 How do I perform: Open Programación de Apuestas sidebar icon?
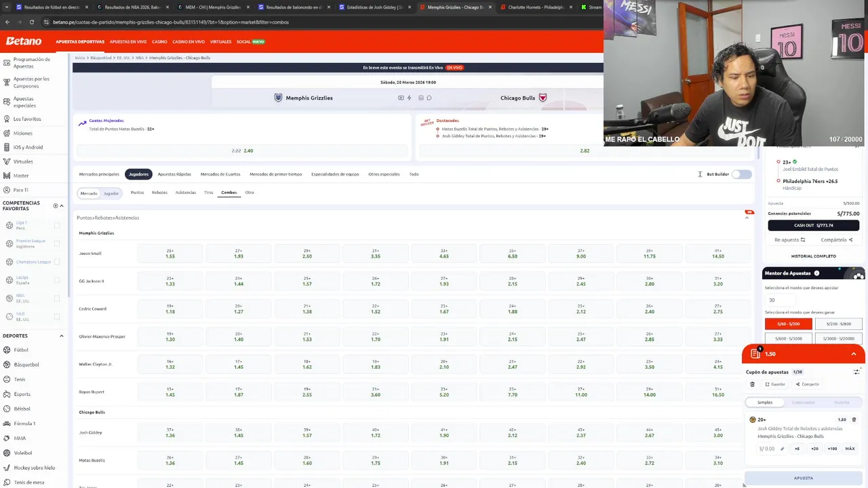coord(6,62)
